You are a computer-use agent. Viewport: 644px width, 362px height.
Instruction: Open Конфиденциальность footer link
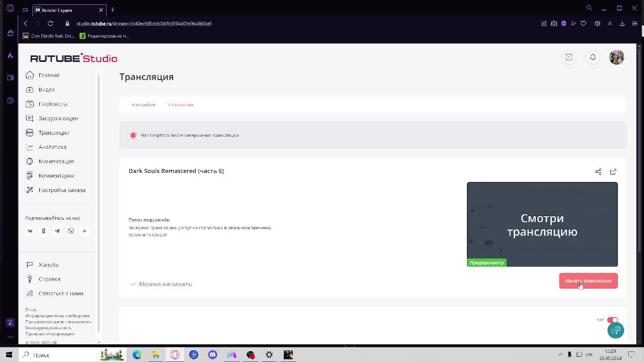tap(48, 328)
